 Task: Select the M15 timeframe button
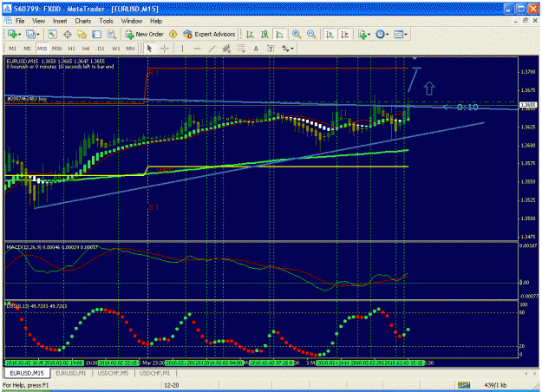pyautogui.click(x=42, y=49)
